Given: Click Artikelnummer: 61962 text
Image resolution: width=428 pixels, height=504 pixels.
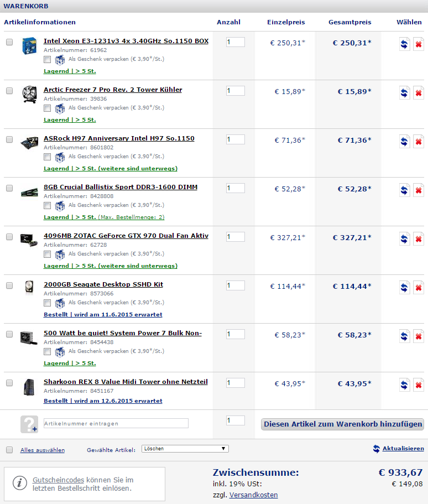Looking at the screenshot, I should (75, 50).
